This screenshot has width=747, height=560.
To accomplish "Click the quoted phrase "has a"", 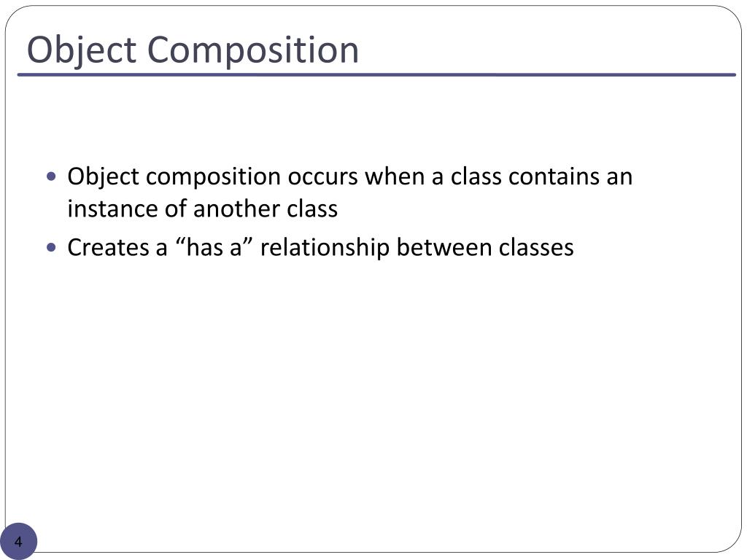I will pos(214,246).
